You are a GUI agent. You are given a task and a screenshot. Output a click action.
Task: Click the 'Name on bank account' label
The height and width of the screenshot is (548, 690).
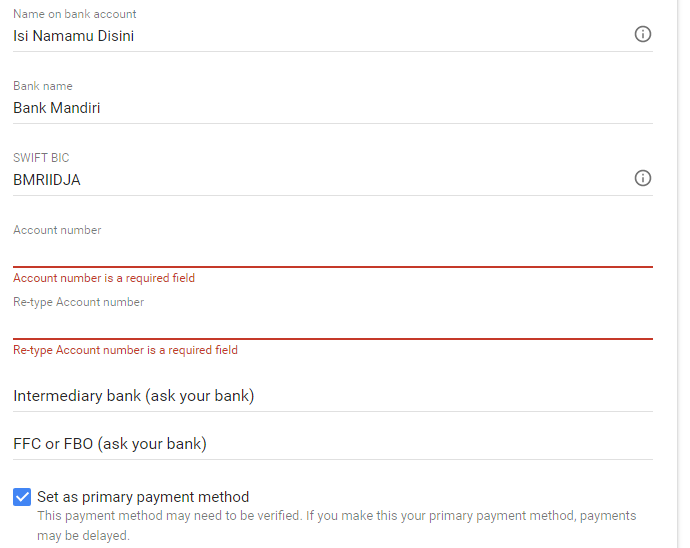(75, 14)
